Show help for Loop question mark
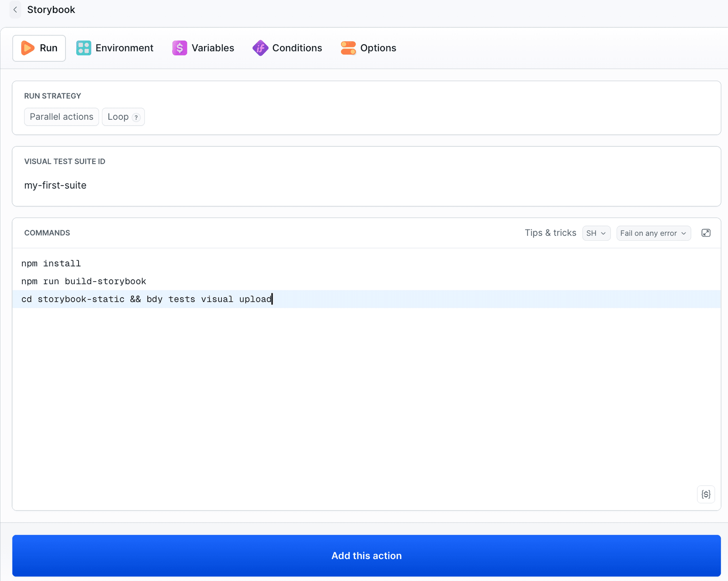Screen dimensions: 728x581 136,117
